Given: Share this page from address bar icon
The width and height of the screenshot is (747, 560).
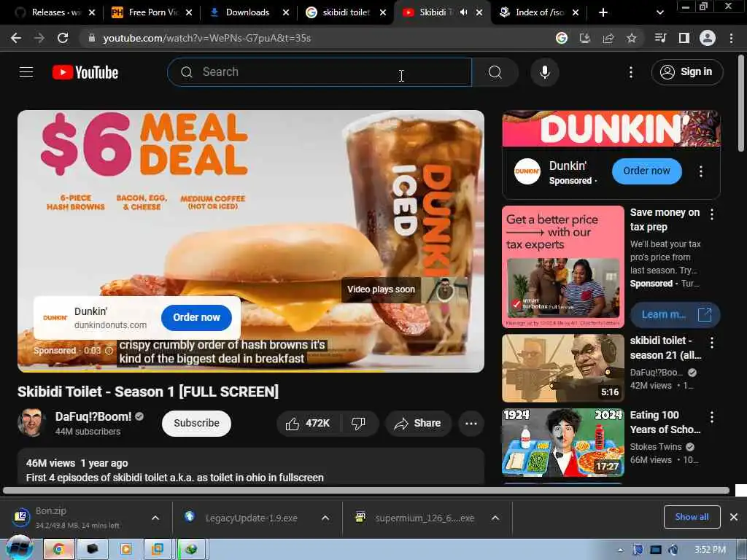Looking at the screenshot, I should point(608,38).
